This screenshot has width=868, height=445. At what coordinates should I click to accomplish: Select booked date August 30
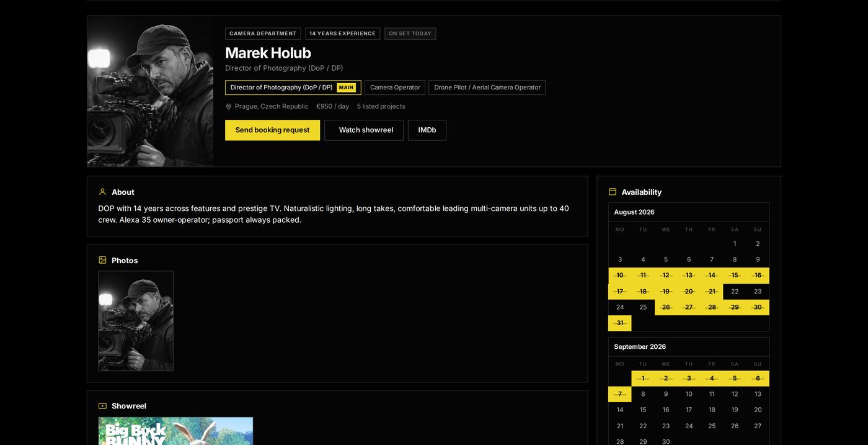click(758, 307)
